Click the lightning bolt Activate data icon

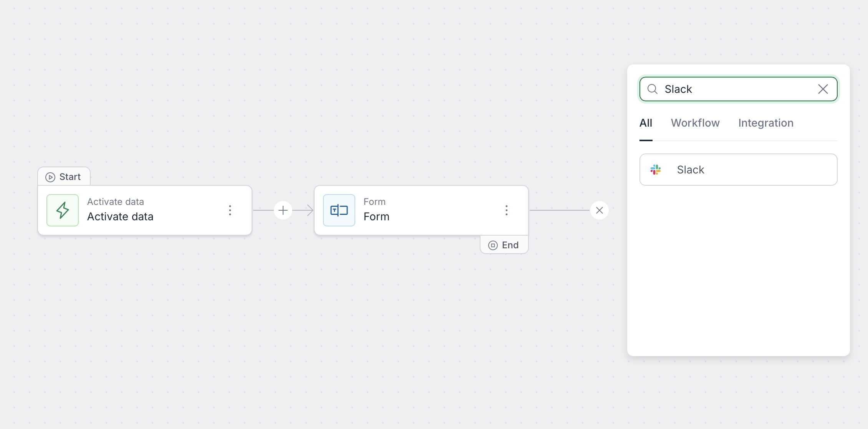(63, 210)
